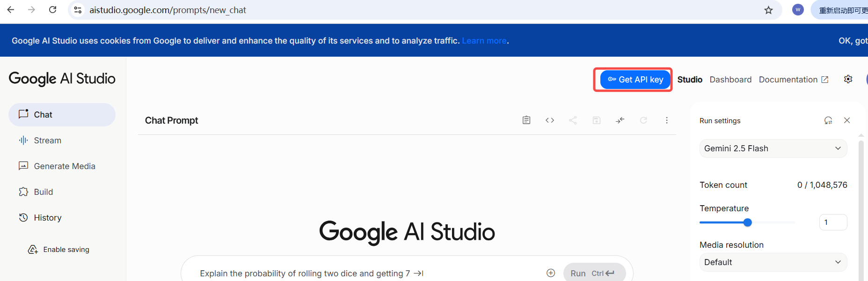Screen dimensions: 868x281
Task: Open History in the sidebar
Action: coord(62,218)
